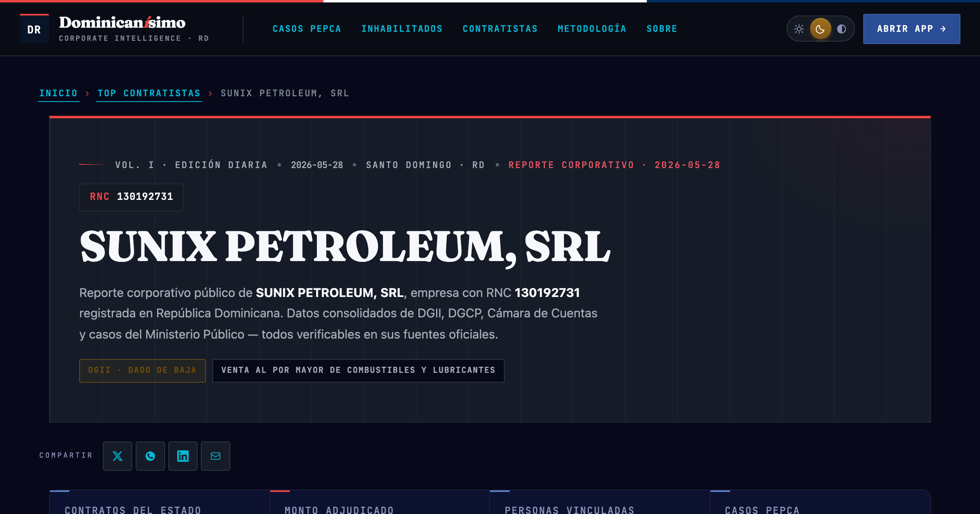This screenshot has height=514, width=980.
Task: View the Metodología page
Action: (592, 29)
